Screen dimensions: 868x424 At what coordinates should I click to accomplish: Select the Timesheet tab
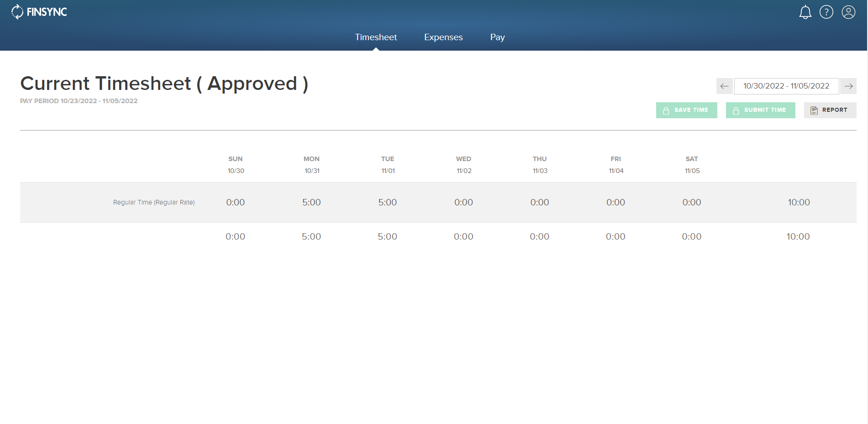376,37
